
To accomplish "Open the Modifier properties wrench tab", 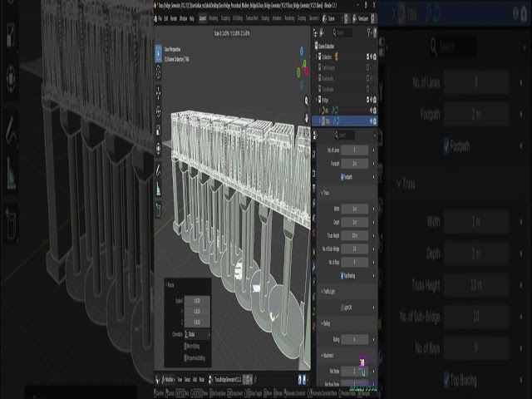I will point(313,267).
